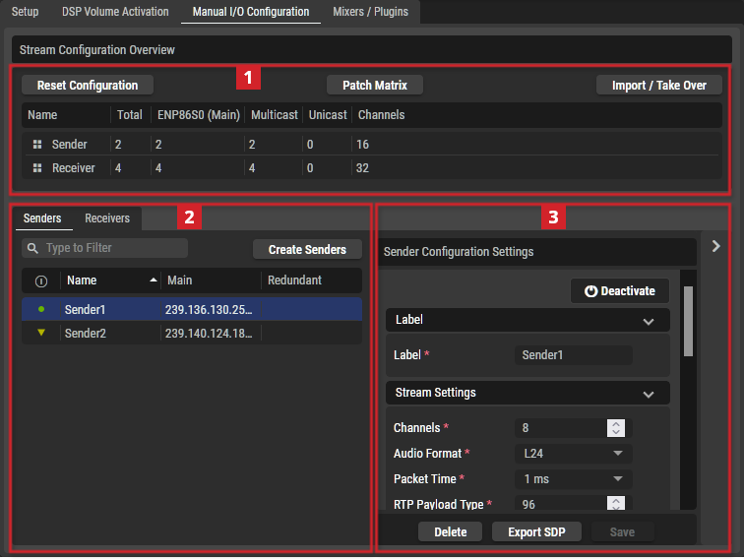Viewport: 744px width, 560px height.
Task: Open the Mixers / Plugins tab
Action: pyautogui.click(x=371, y=12)
